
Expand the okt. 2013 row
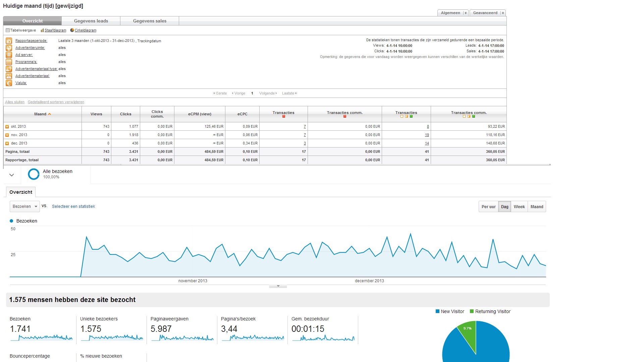[x=7, y=127]
